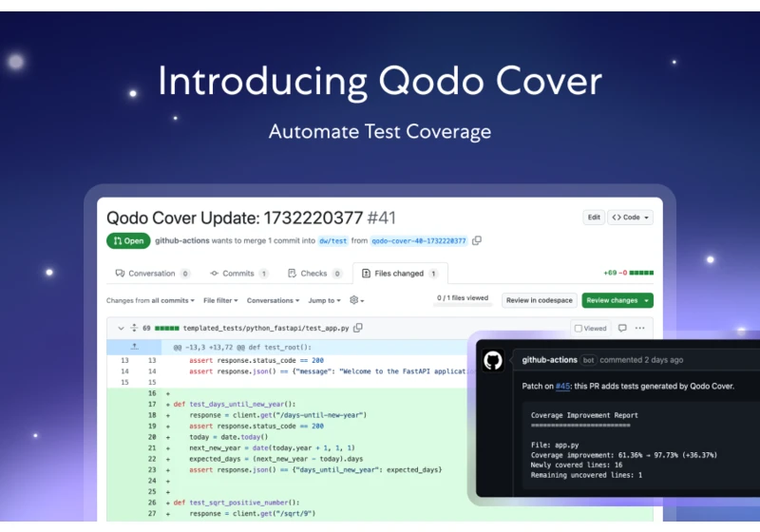
Task: Click the github-actions author name in the comment
Action: 549,360
